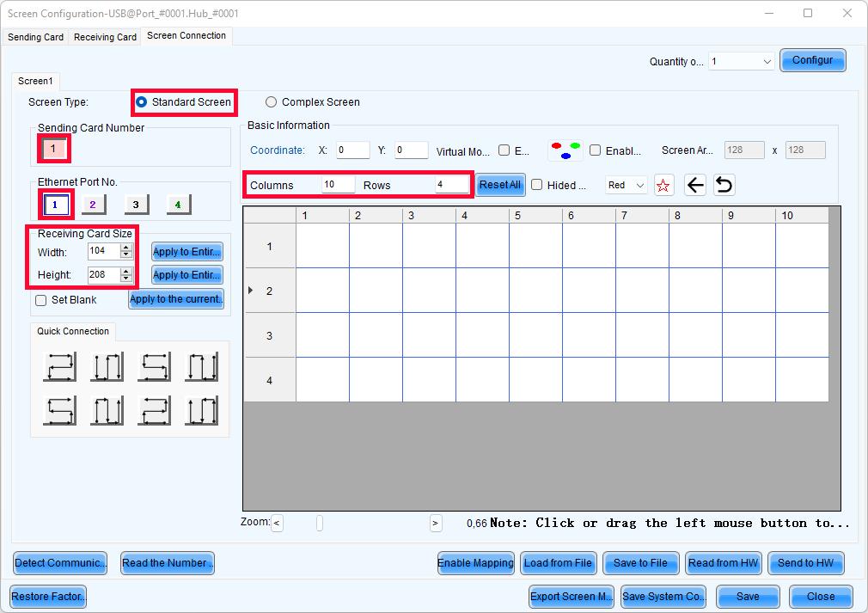Select Ethernet port 2

tap(93, 205)
